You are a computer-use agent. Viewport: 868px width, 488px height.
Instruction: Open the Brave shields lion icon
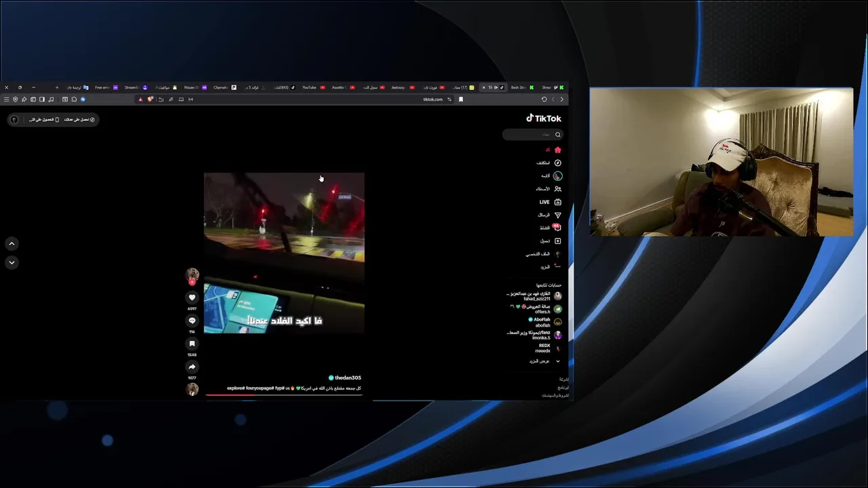pos(151,99)
